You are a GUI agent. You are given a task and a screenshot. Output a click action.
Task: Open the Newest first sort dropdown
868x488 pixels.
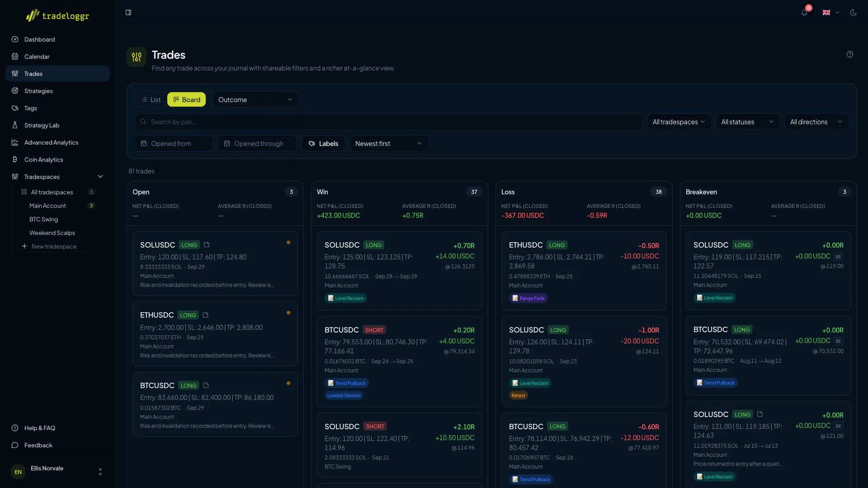point(389,143)
